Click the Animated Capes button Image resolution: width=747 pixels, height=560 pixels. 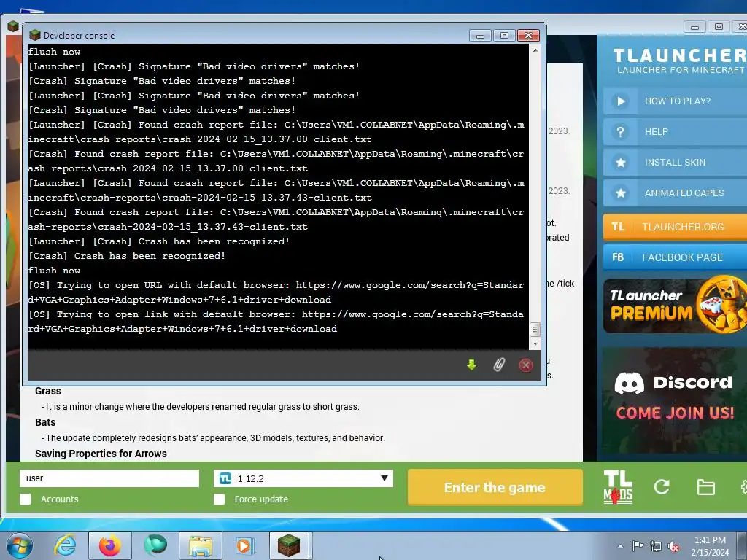point(675,192)
